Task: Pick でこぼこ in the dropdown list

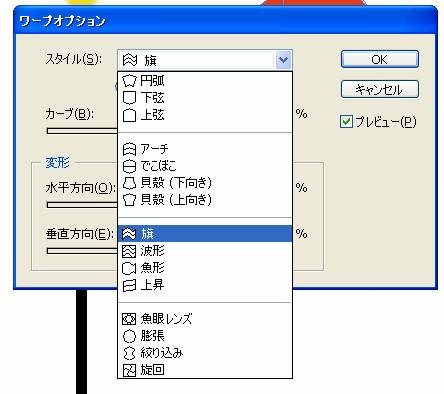Action: point(205,166)
